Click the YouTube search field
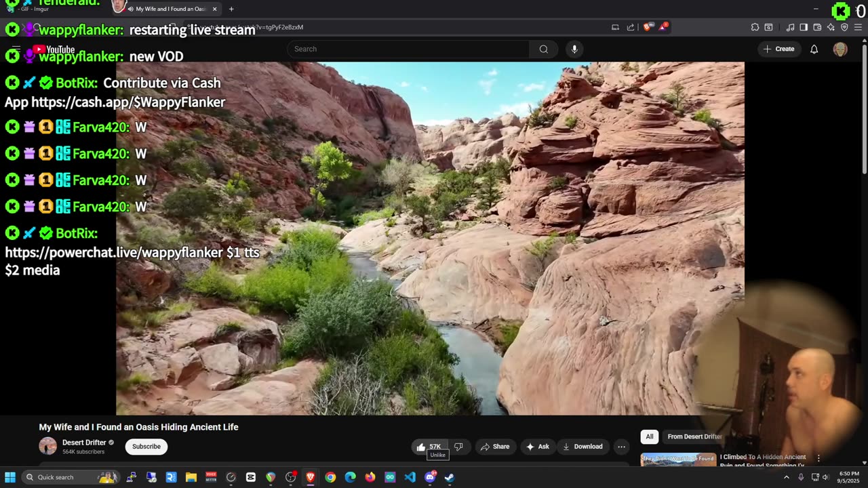Viewport: 868px width, 488px height. 408,49
